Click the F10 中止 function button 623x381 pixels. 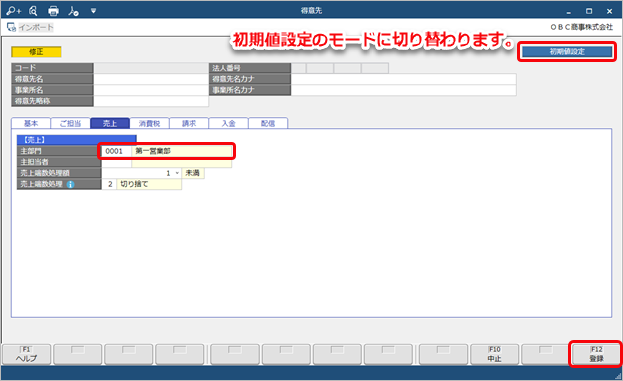click(494, 354)
